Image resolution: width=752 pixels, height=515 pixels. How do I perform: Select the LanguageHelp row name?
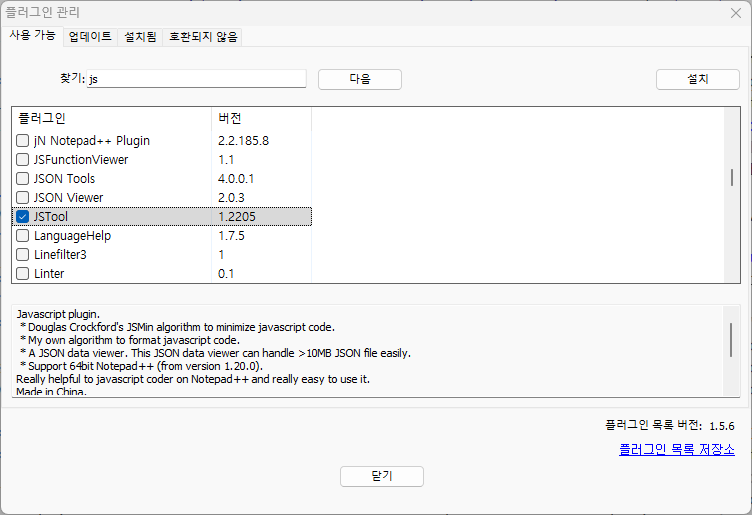pyautogui.click(x=72, y=235)
